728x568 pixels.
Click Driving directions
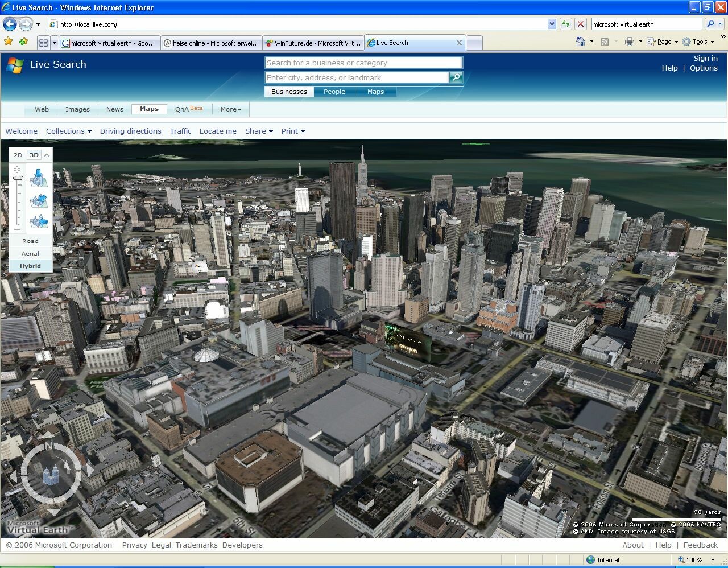click(131, 131)
